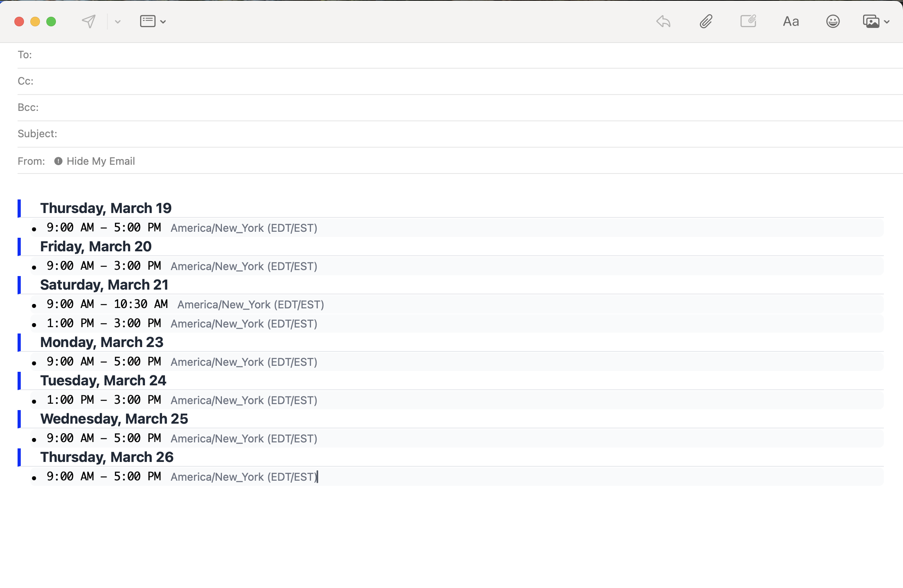Click the Thursday, March 19 heading

click(106, 208)
